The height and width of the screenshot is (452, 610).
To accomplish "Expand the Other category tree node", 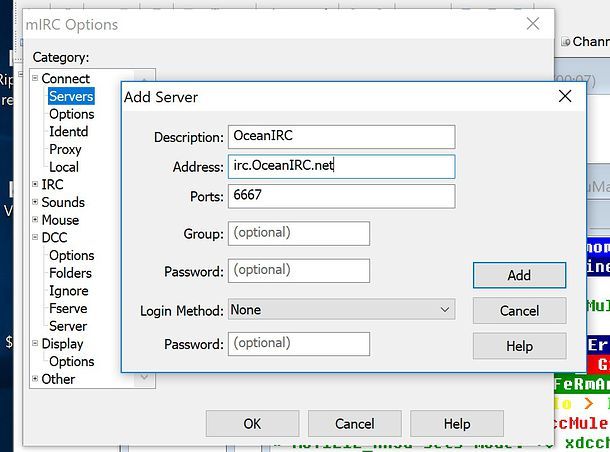I will point(35,378).
